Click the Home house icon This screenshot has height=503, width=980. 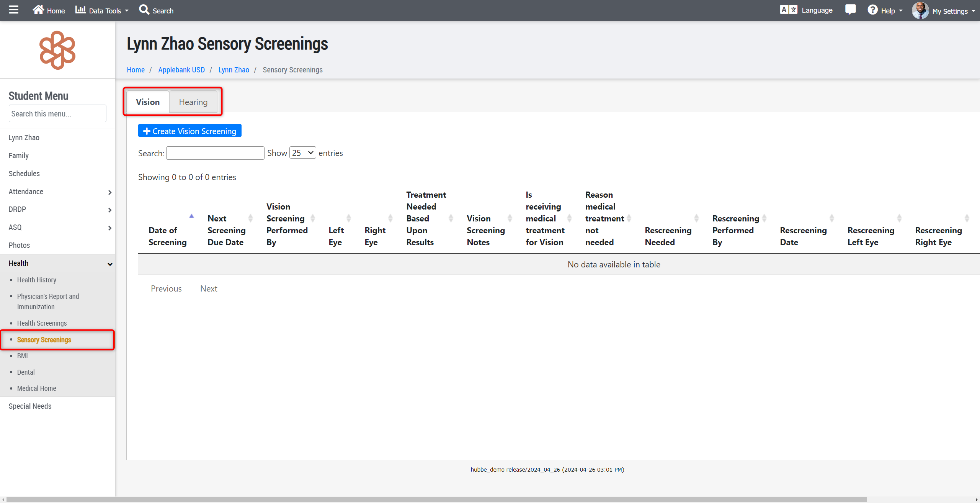[x=38, y=10]
